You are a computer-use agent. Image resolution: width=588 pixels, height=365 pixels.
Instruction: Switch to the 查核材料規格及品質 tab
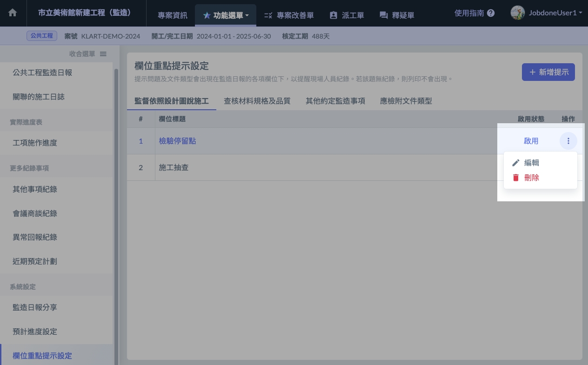pyautogui.click(x=257, y=101)
